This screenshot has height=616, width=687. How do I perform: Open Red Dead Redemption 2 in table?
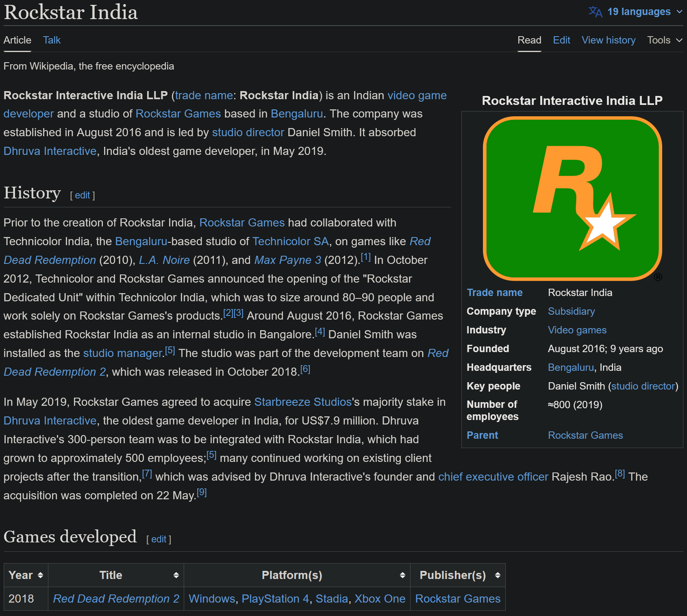pos(116,599)
